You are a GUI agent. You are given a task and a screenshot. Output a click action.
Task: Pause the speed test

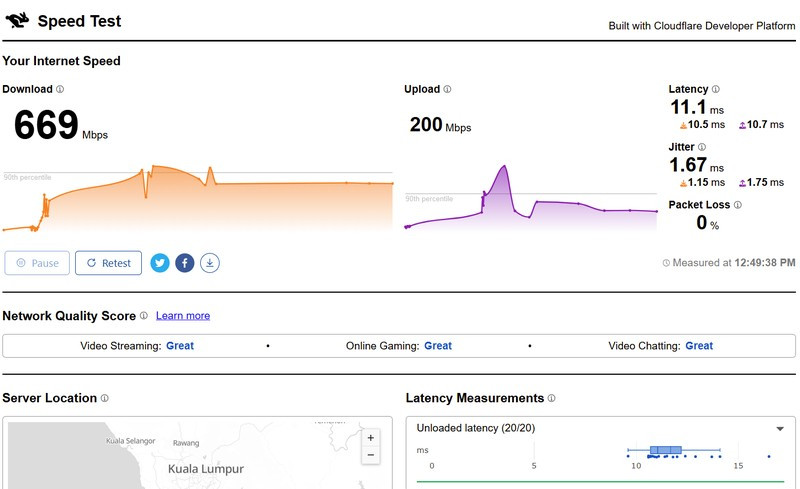[x=37, y=263]
